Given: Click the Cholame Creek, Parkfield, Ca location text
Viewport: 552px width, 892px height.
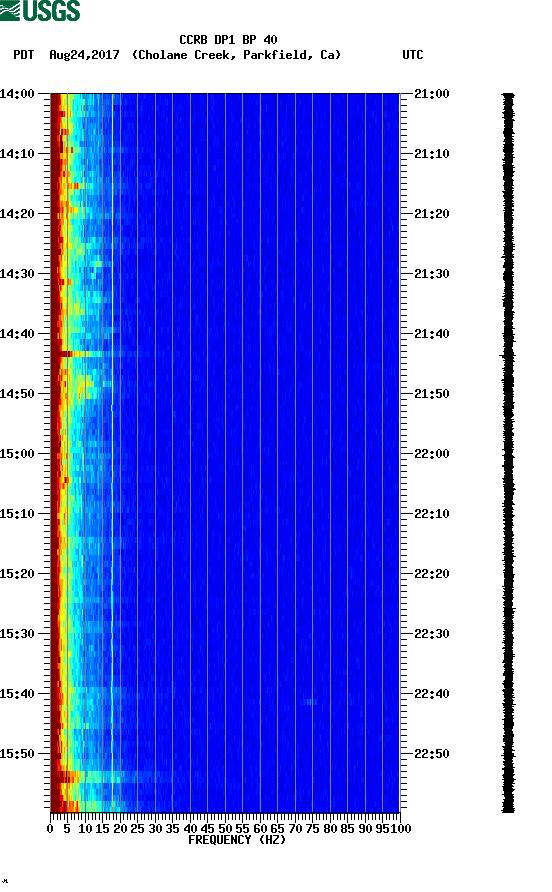Looking at the screenshot, I should 236,55.
